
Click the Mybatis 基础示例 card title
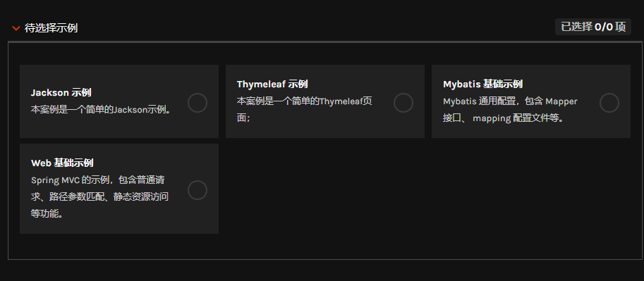(x=482, y=84)
